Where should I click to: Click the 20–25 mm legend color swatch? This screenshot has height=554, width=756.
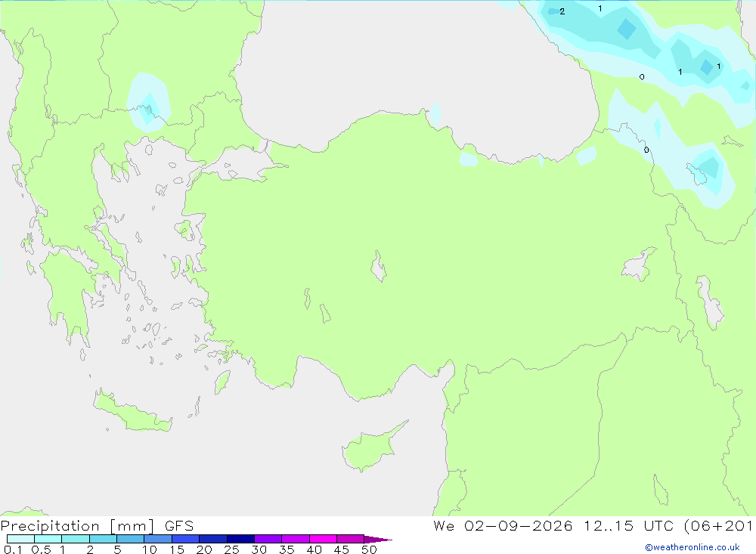coord(213,539)
